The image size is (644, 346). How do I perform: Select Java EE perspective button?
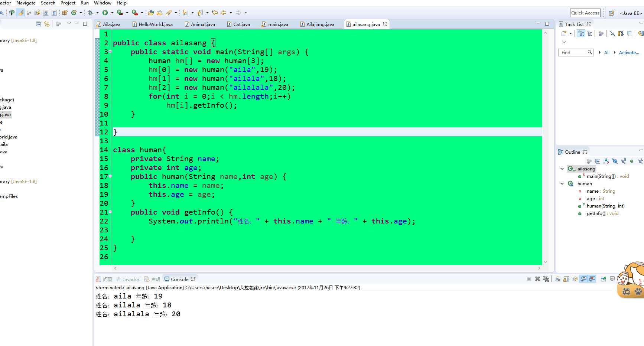pyautogui.click(x=631, y=13)
